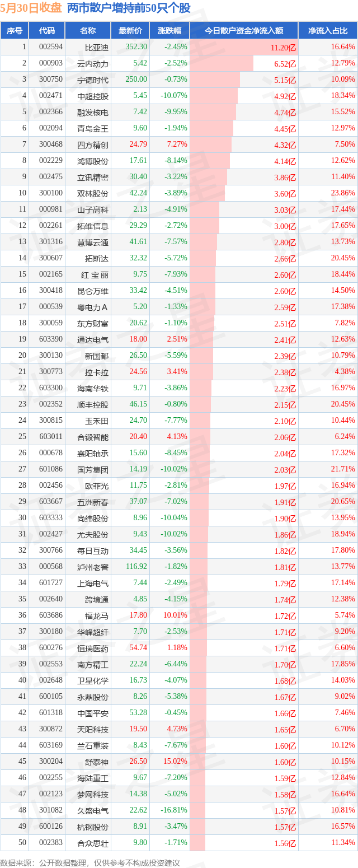Screen dimensions: 358x868
Task: Select stock name 慧博云通
Action: click(93, 242)
